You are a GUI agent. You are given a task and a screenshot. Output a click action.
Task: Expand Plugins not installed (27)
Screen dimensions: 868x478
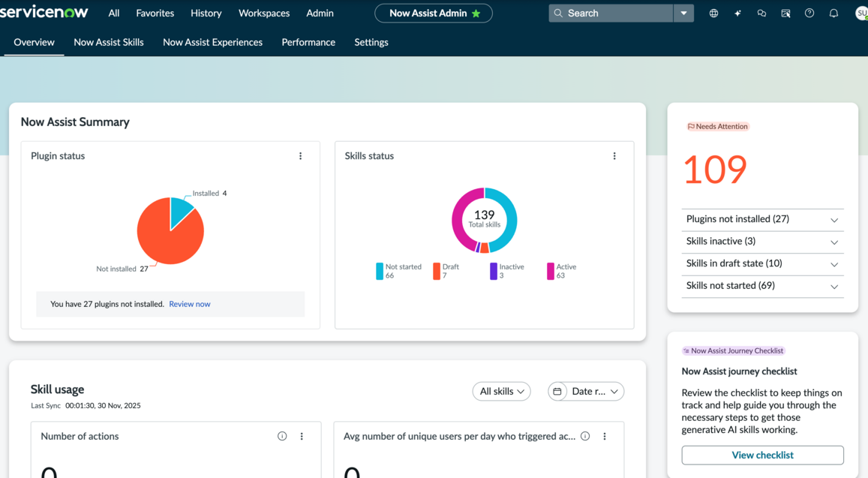point(762,219)
